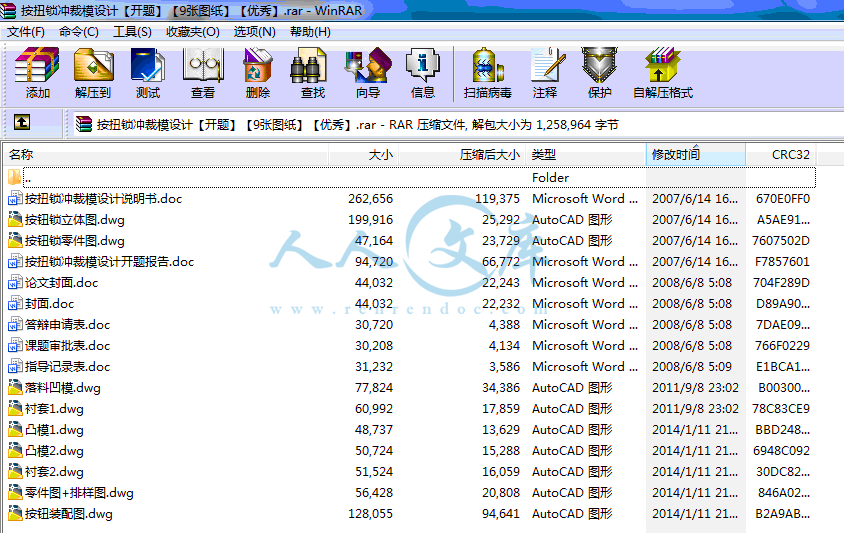Screen dimensions: 844x533
Task: Click CRC32 value 766F0229
Action: click(x=783, y=346)
